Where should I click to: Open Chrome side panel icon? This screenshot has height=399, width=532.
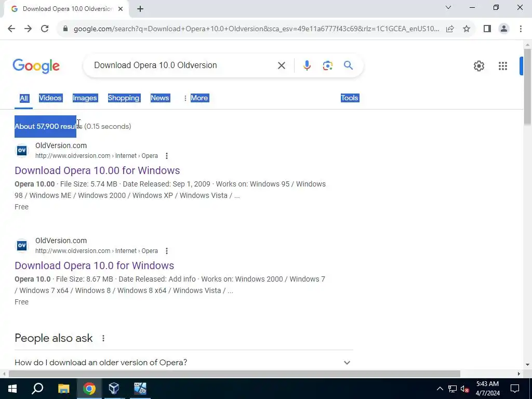487,29
